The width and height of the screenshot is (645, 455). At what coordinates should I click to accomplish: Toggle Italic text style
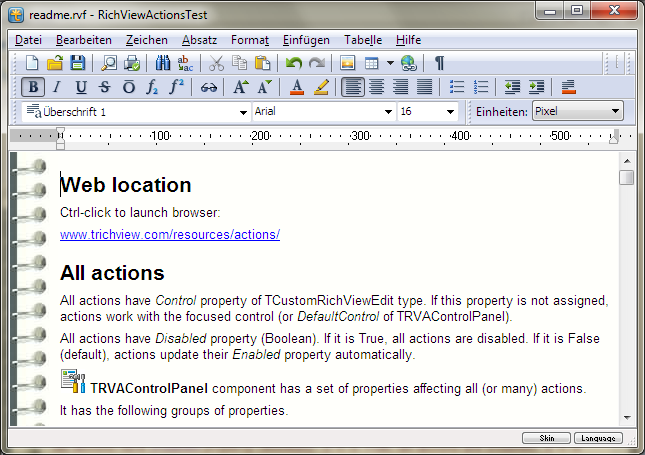[x=57, y=87]
